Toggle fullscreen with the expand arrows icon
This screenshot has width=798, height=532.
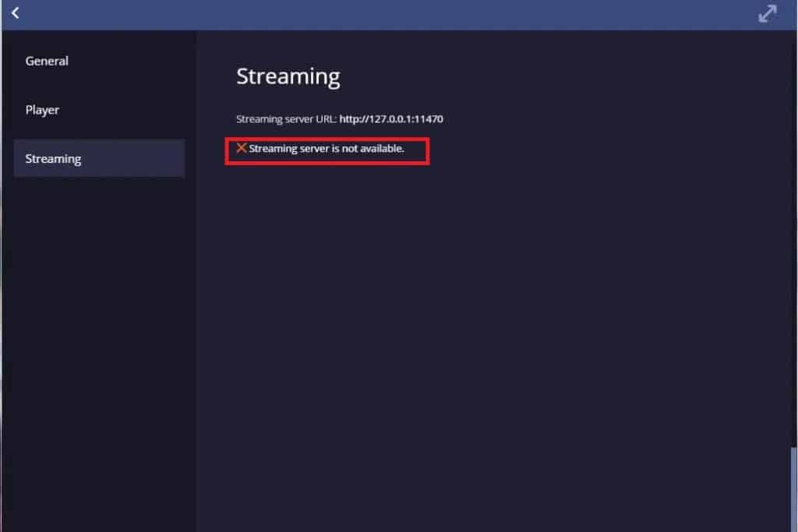coord(767,14)
